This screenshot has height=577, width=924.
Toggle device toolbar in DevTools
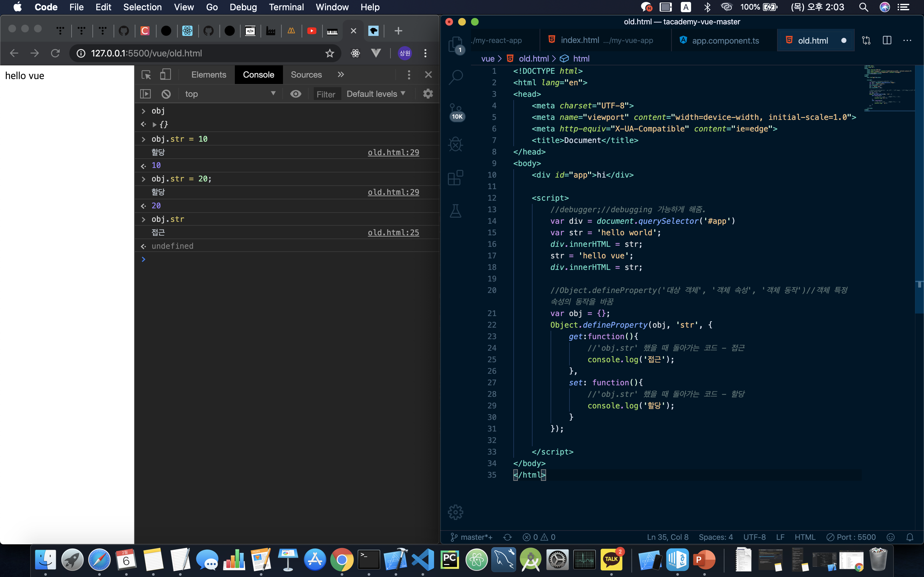tap(165, 74)
